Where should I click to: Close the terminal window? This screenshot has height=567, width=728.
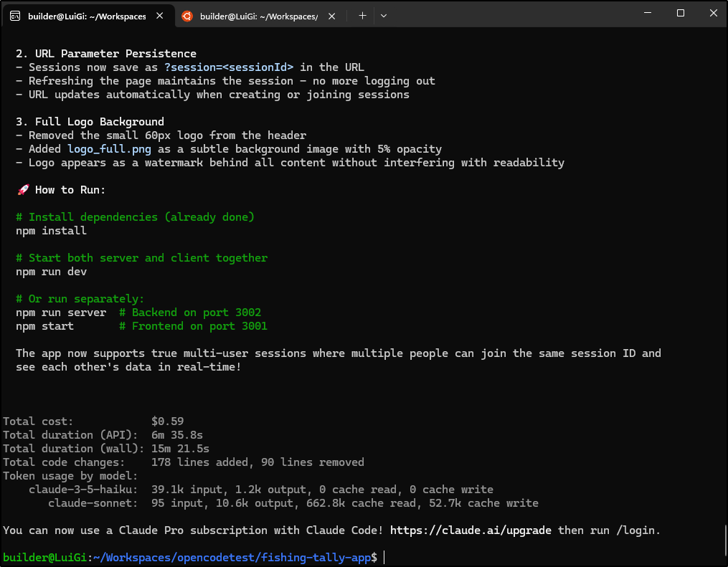coord(714,13)
